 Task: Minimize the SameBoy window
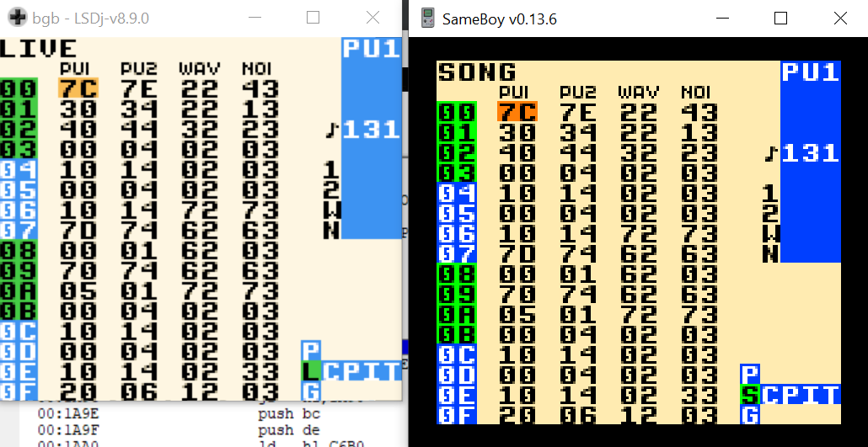[722, 19]
